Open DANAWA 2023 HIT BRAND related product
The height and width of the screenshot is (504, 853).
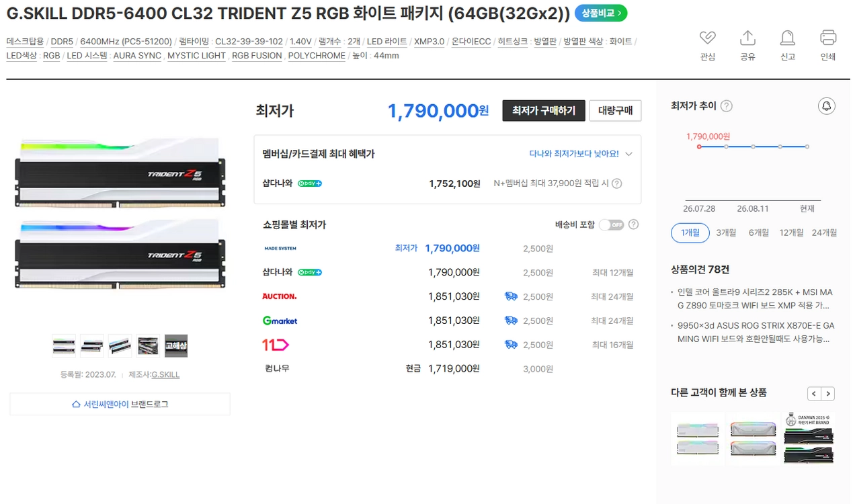click(x=809, y=438)
